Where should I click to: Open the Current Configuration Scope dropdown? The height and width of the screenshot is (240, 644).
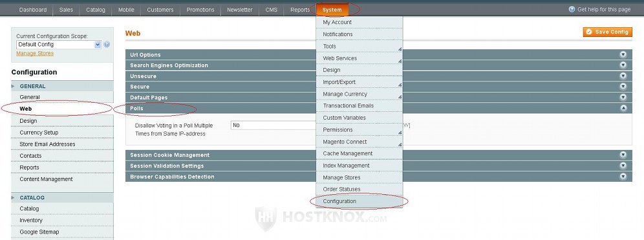click(59, 45)
